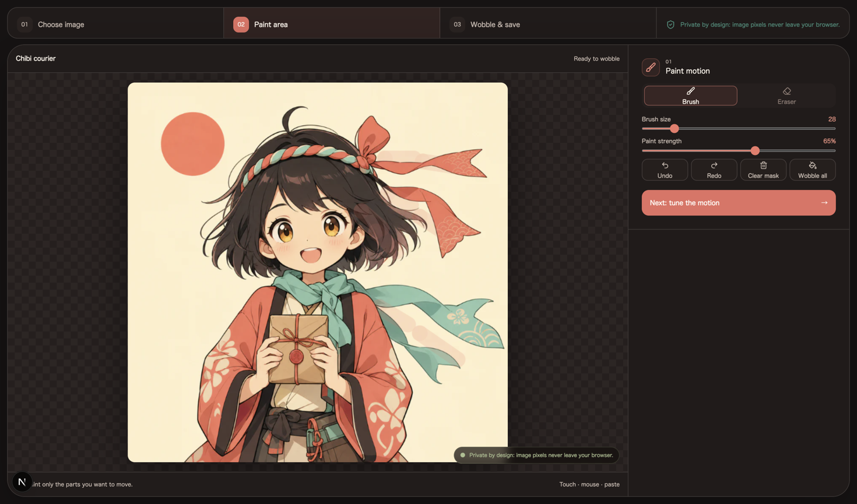
Task: Adjust the Paint strength slider handle
Action: [755, 150]
